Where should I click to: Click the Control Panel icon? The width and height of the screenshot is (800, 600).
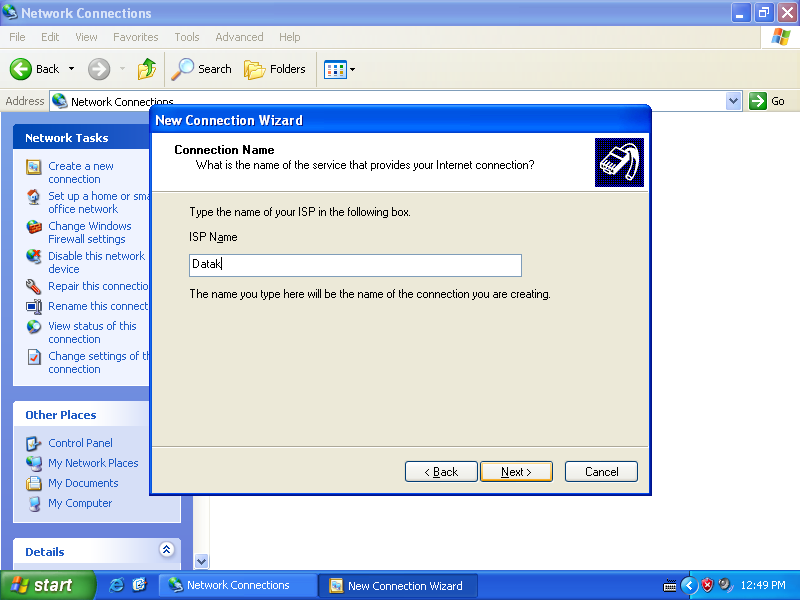click(x=34, y=443)
